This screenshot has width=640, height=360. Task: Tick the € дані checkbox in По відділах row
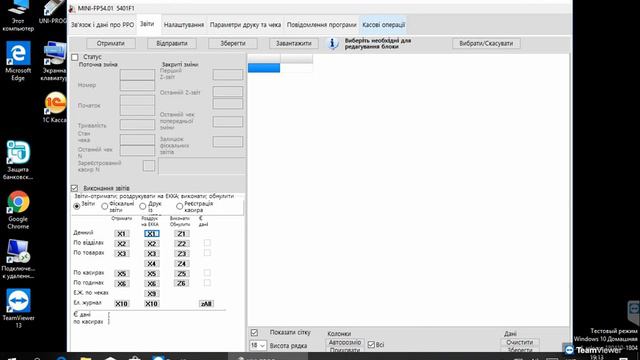coord(207,243)
